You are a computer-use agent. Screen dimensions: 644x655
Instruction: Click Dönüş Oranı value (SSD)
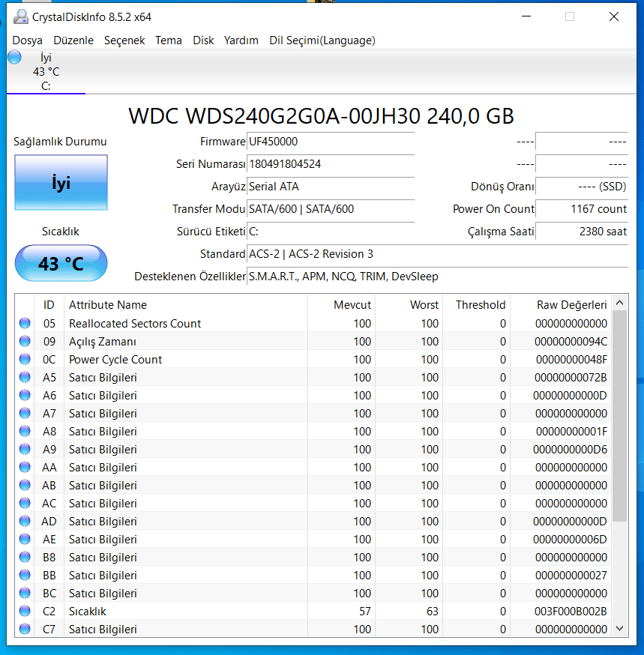point(582,187)
